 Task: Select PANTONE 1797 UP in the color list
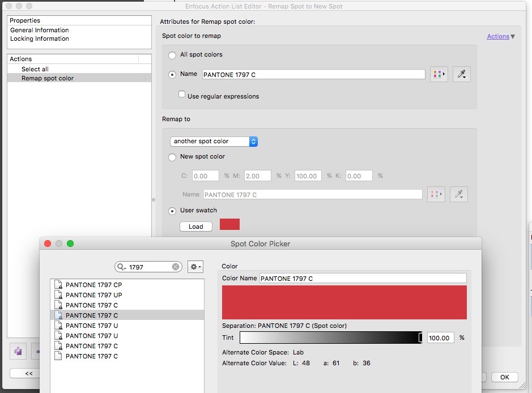click(127, 295)
